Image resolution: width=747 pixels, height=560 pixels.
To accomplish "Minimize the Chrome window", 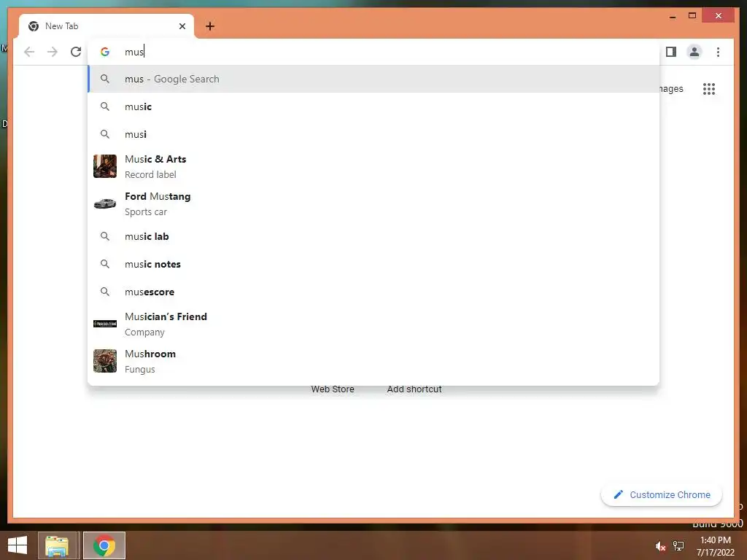I will pos(673,16).
